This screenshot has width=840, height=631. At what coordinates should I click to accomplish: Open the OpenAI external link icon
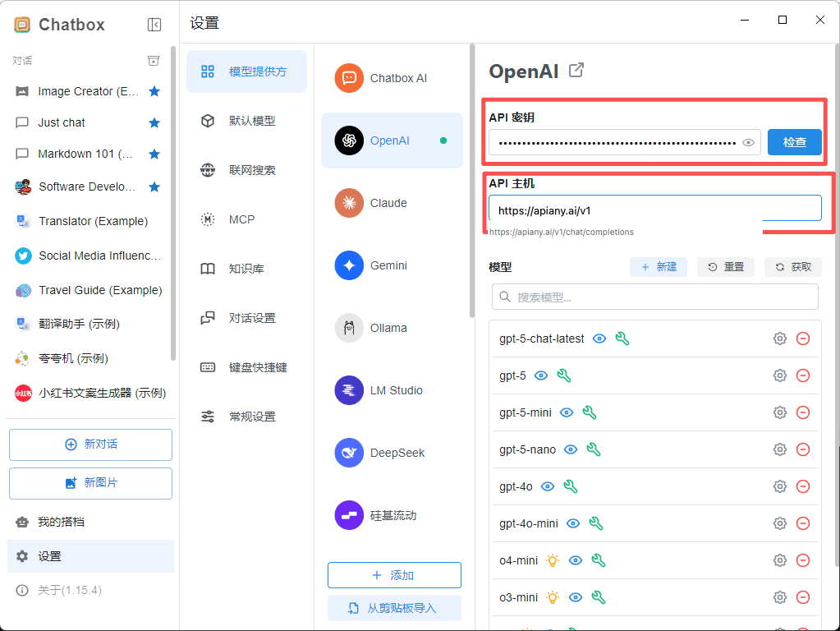[576, 70]
